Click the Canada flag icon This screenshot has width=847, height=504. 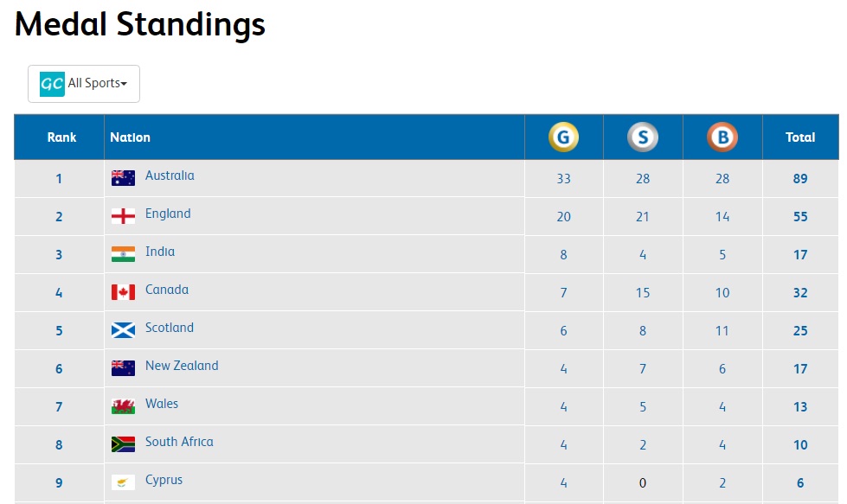123,292
